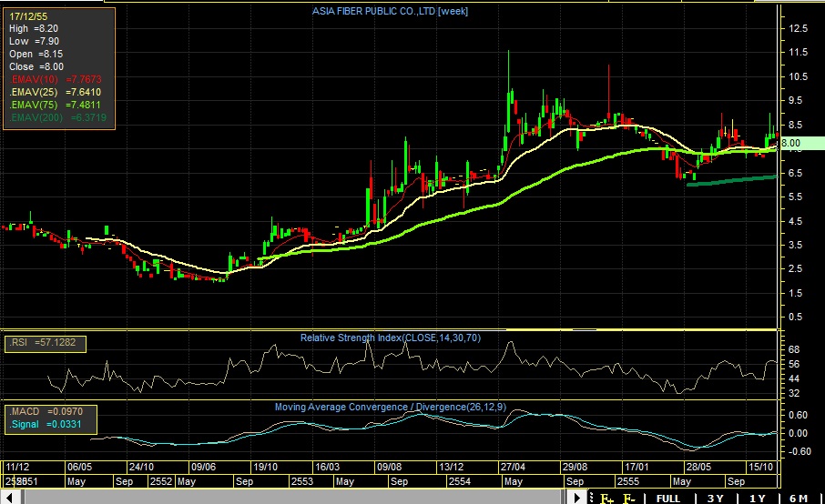Click the horizontal chart scrollbar track
Image resolution: width=825 pixels, height=504 pixels.
click(x=293, y=497)
